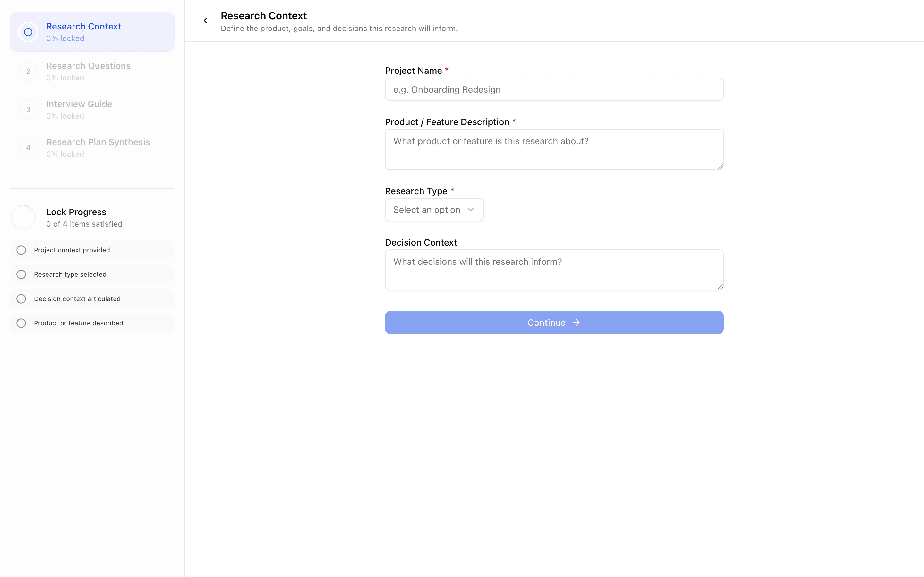Select the Research Plan Synthesis step

pos(98,147)
